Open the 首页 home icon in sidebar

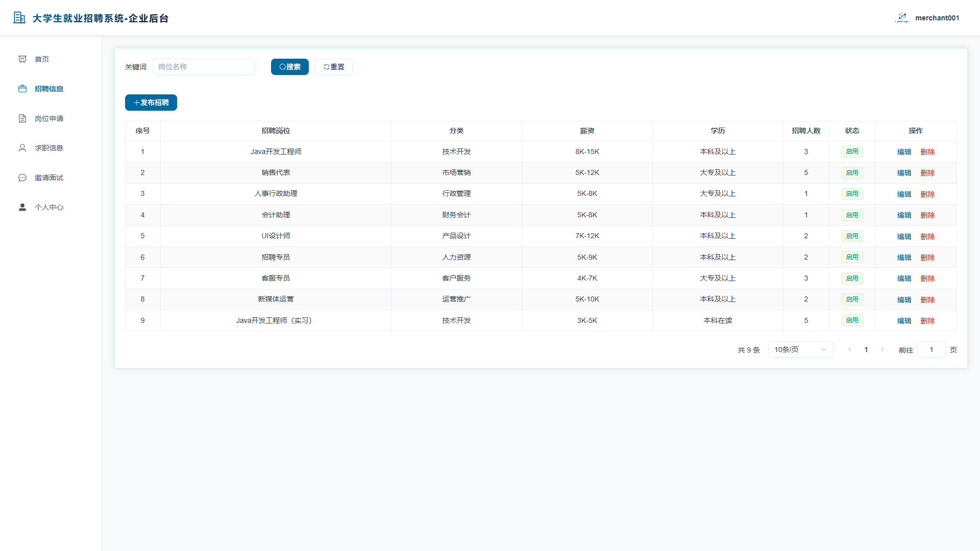pos(22,59)
